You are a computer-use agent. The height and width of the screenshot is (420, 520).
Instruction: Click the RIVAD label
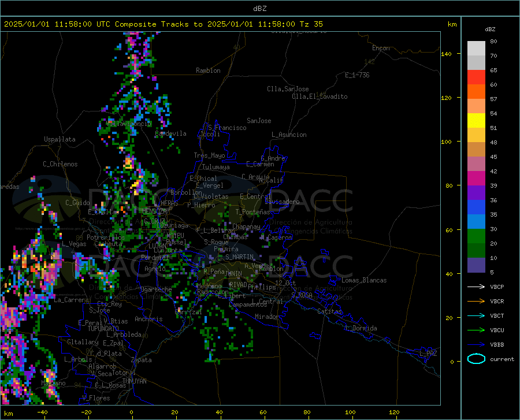point(238,284)
